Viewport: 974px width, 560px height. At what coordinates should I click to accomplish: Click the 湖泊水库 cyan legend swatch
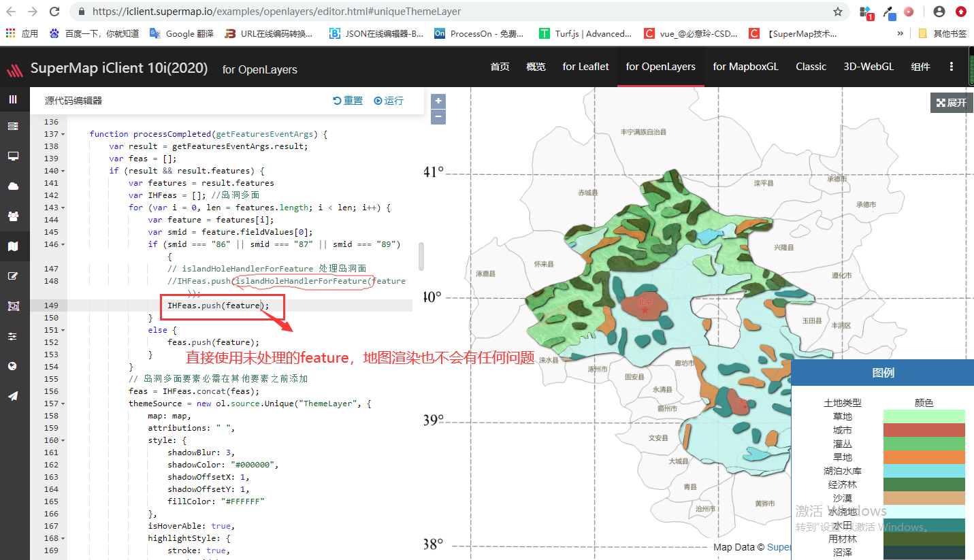click(924, 471)
